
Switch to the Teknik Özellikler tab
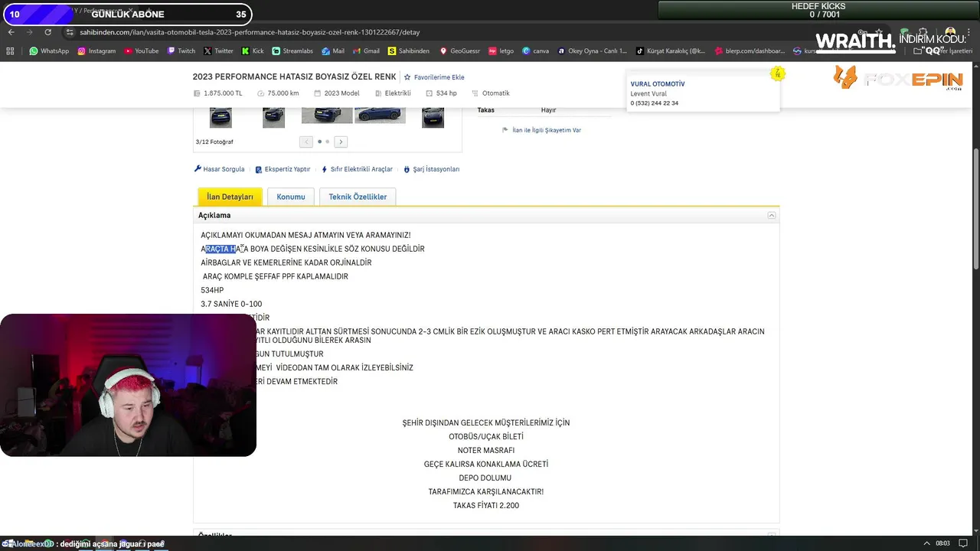click(x=358, y=197)
